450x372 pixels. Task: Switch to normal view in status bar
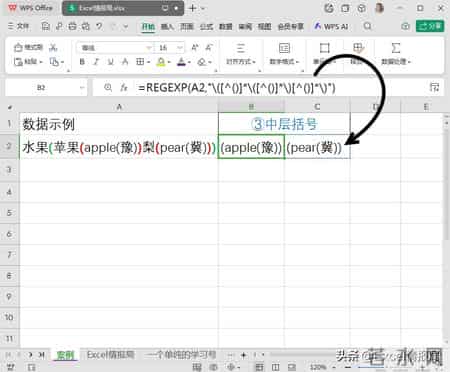(x=259, y=367)
